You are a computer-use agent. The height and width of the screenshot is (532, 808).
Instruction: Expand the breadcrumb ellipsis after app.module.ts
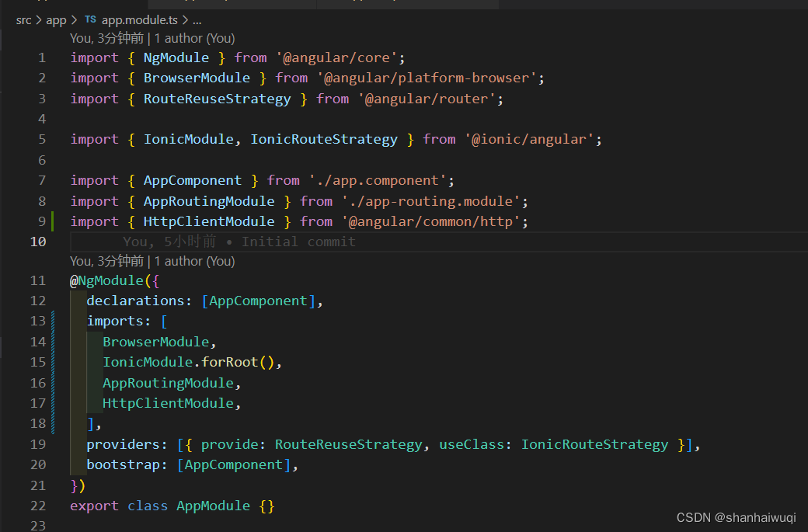(x=197, y=19)
